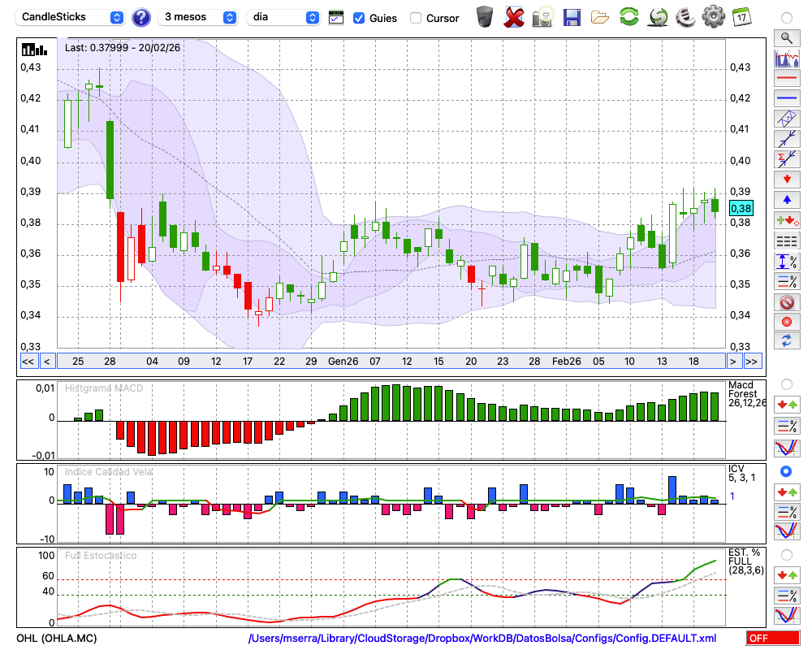Screen dimensions: 812x650
Task: Click the red OFF button
Action: 772,639
